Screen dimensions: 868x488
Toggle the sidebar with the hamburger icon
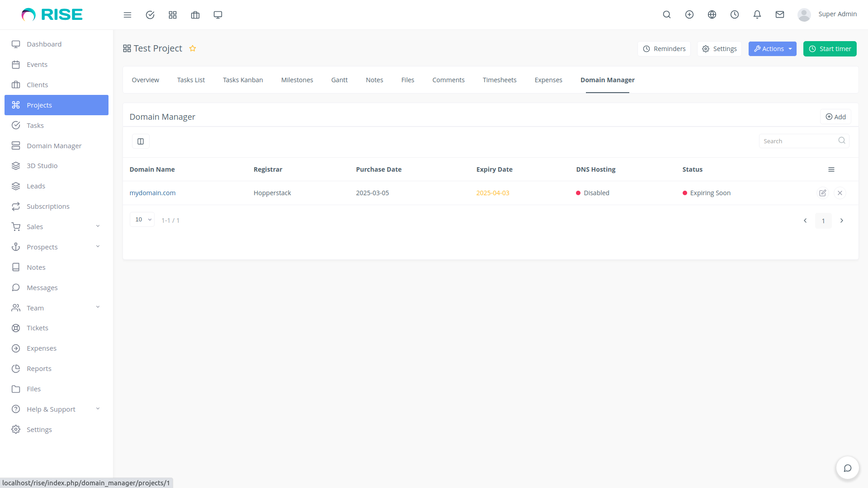click(x=127, y=14)
